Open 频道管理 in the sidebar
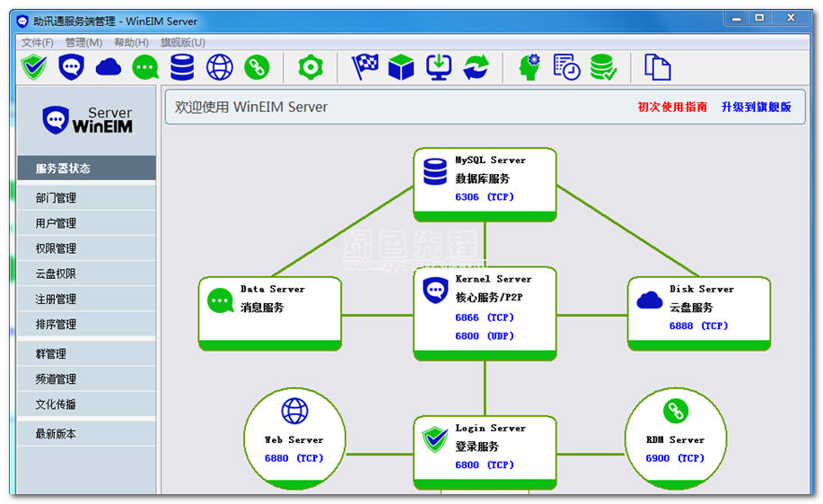 [x=86, y=378]
